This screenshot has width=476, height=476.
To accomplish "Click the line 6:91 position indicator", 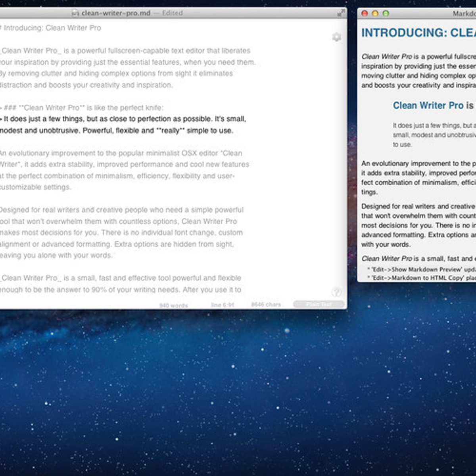I will 223,305.
